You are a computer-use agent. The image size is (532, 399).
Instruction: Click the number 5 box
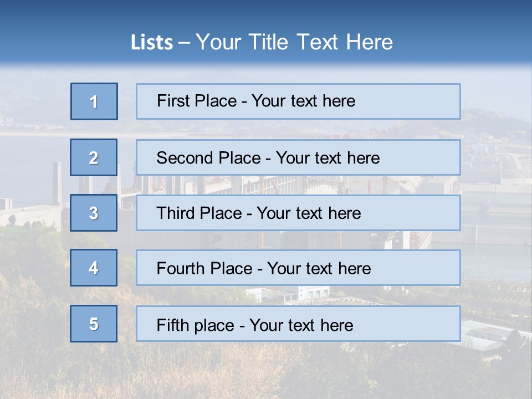pos(94,324)
